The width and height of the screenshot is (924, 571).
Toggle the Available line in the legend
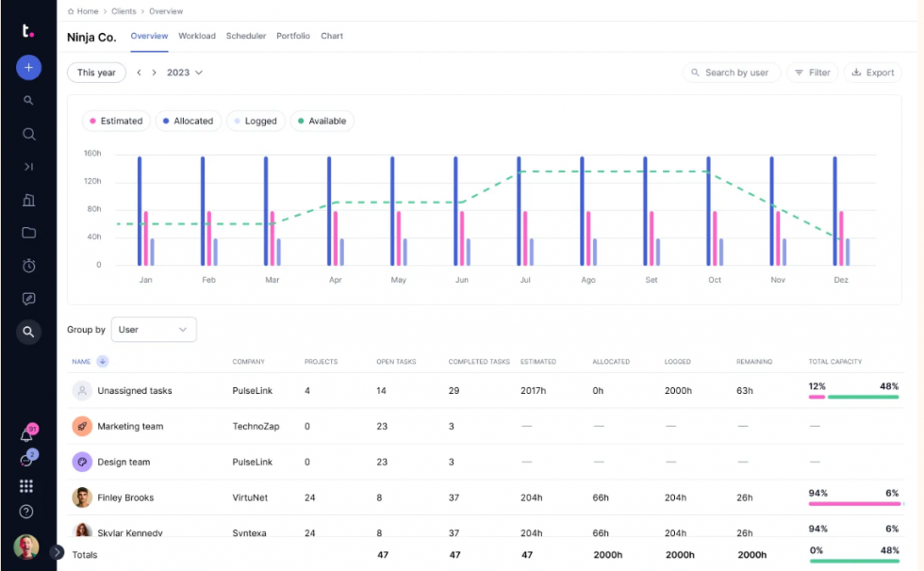pos(324,121)
